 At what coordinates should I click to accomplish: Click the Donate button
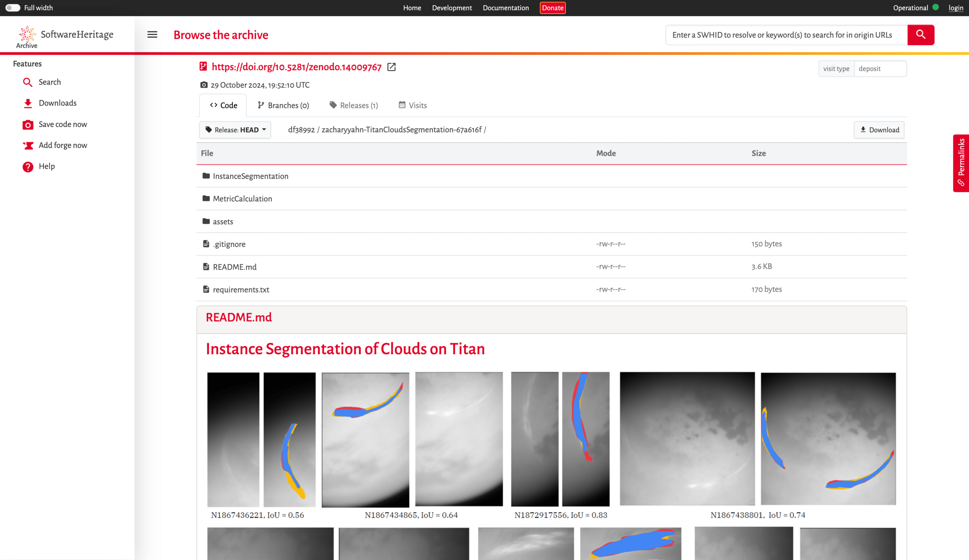(552, 8)
